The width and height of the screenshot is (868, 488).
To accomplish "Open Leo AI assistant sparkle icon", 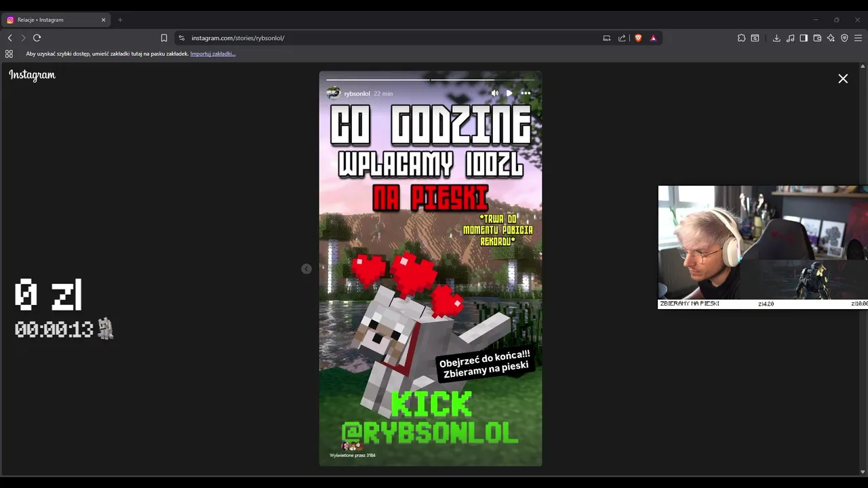I will [831, 38].
